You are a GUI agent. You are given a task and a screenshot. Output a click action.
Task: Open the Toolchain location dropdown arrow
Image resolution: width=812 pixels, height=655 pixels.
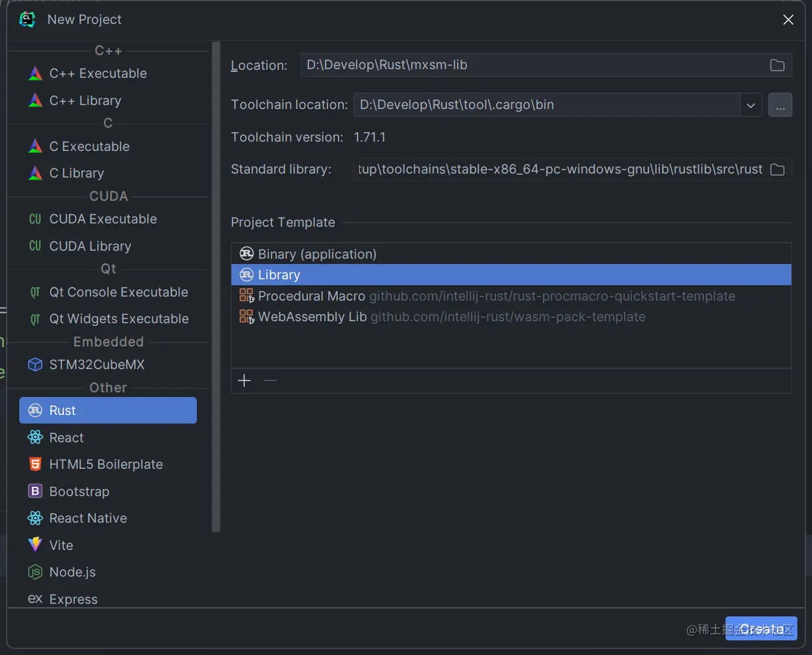pyautogui.click(x=751, y=105)
